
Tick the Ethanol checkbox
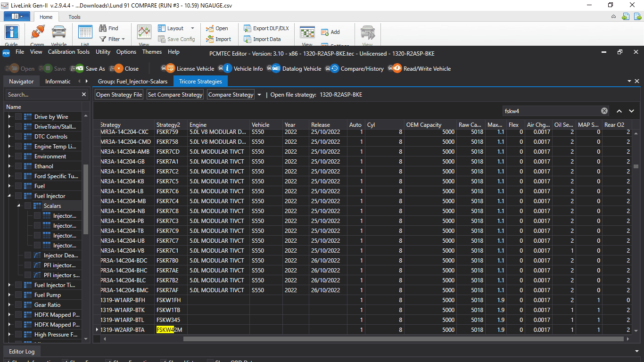[18, 166]
